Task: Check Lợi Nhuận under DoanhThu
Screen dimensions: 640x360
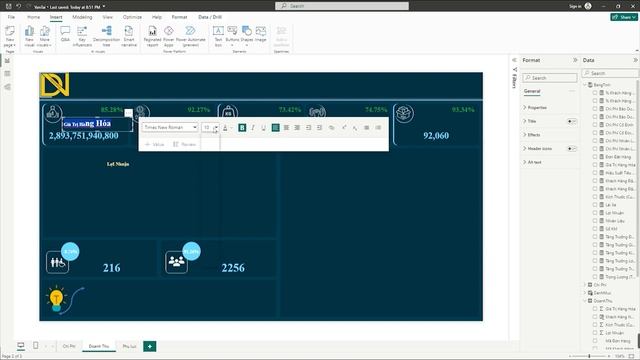Action: click(x=595, y=333)
